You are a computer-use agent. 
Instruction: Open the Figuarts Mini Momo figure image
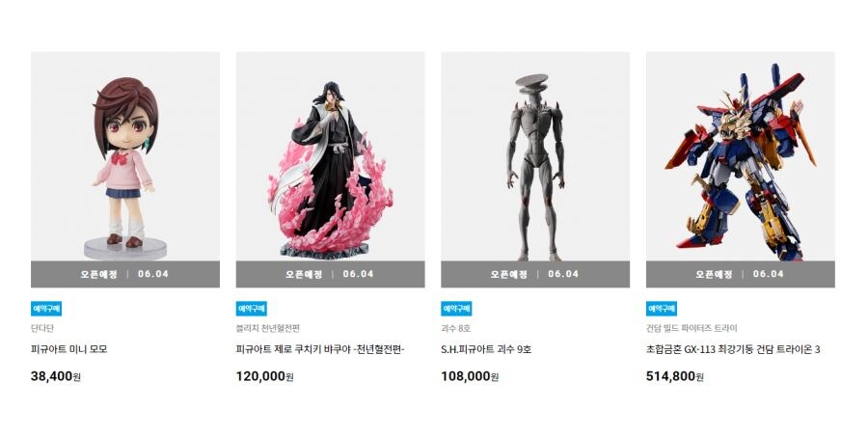point(125,156)
